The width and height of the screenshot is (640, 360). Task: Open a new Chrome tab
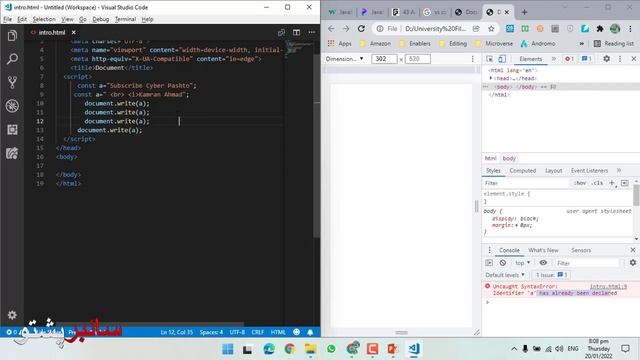tap(524, 12)
